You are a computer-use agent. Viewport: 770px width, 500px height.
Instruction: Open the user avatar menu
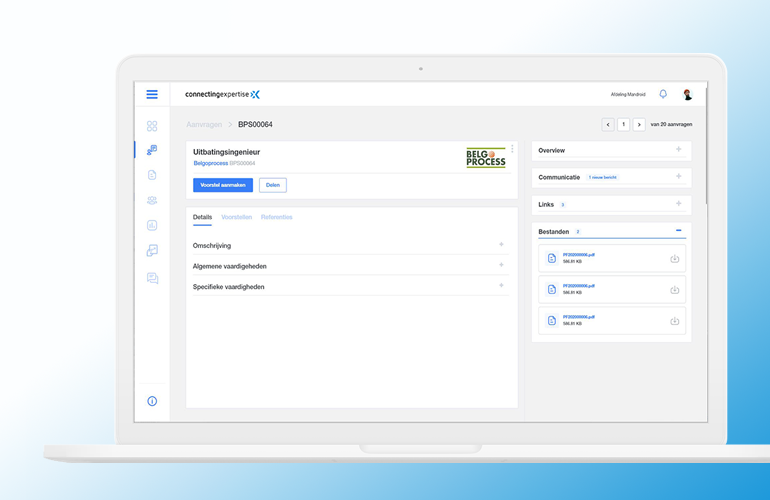[688, 94]
